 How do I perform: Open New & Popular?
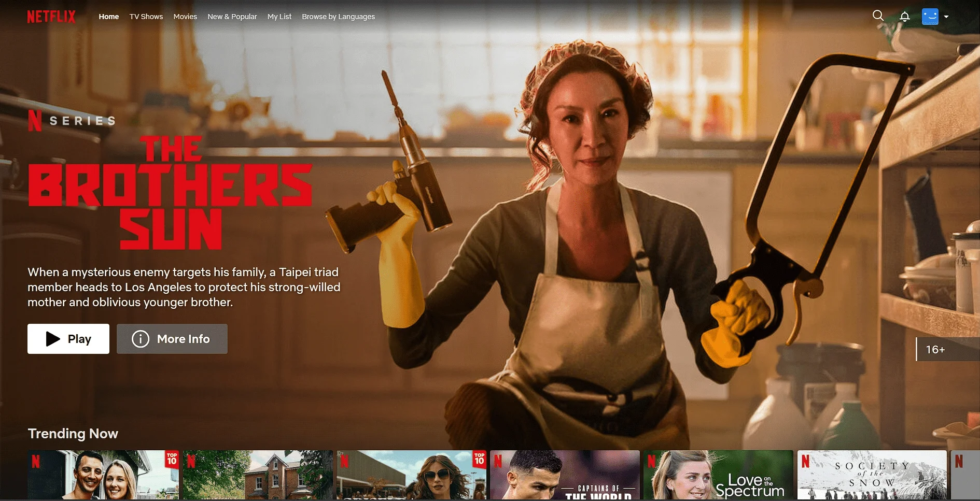232,17
